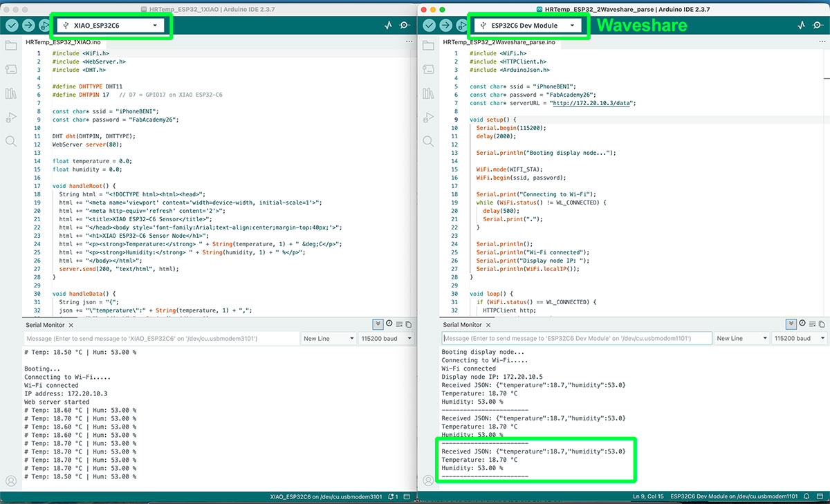The height and width of the screenshot is (504, 830).
Task: Toggle timestamp in Waveshare Serial Monitor
Action: [802, 324]
